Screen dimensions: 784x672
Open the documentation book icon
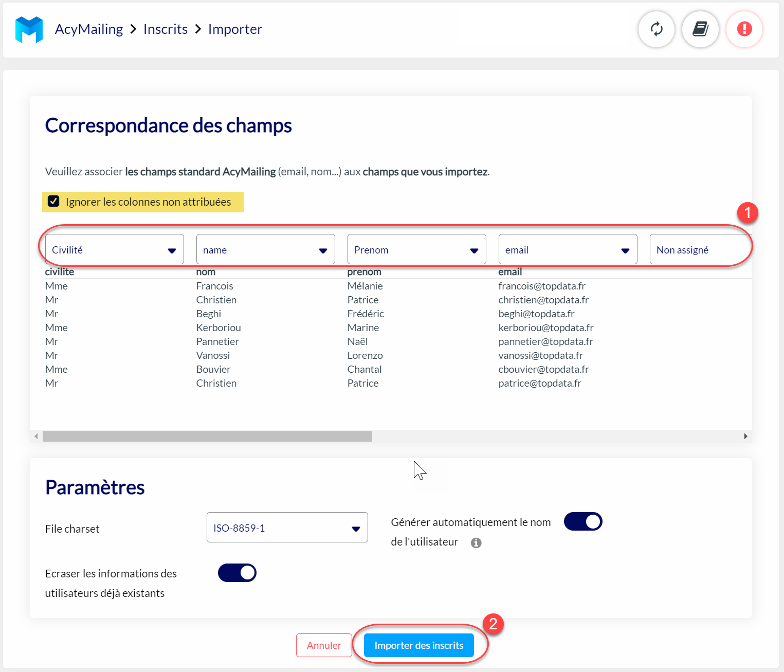(700, 29)
